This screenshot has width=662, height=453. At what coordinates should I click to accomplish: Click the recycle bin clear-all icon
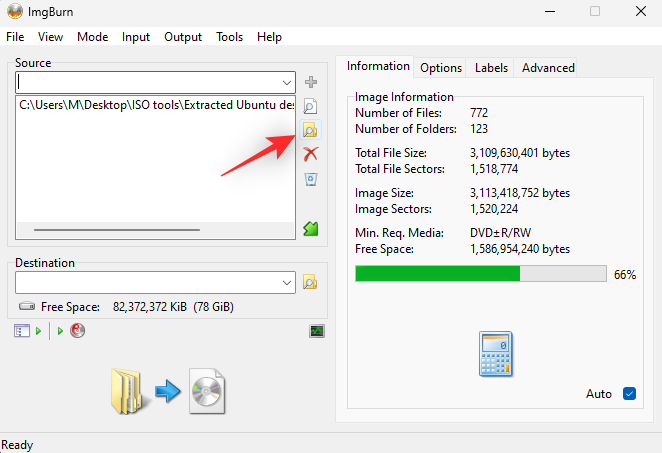click(x=311, y=179)
